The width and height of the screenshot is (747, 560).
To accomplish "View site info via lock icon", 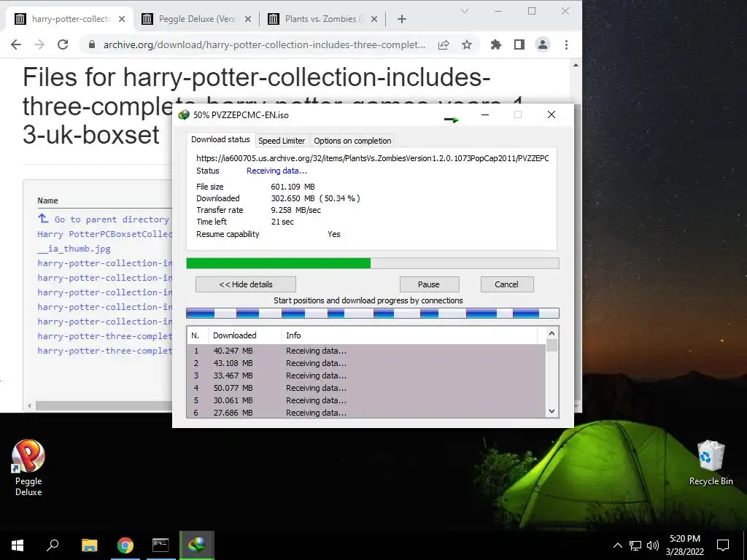I will [x=92, y=44].
